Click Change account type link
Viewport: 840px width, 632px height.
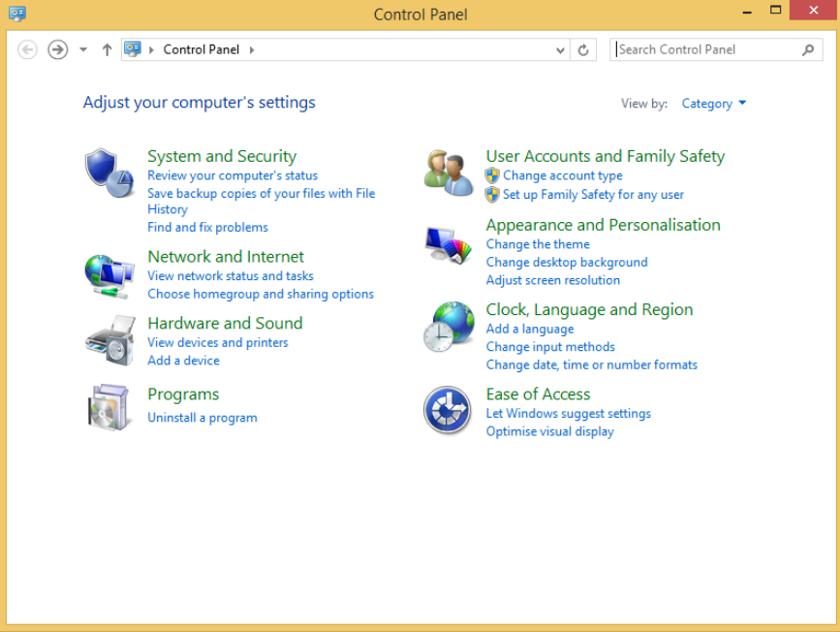(563, 175)
